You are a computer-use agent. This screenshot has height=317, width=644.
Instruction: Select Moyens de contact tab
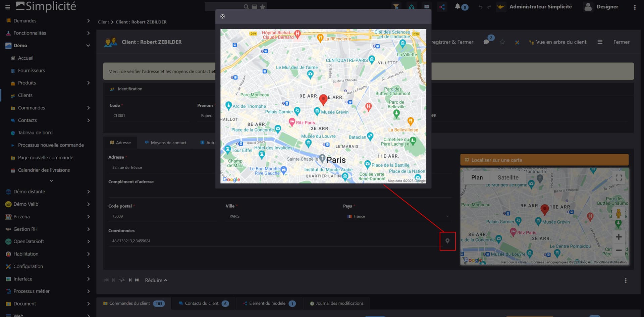click(x=165, y=143)
